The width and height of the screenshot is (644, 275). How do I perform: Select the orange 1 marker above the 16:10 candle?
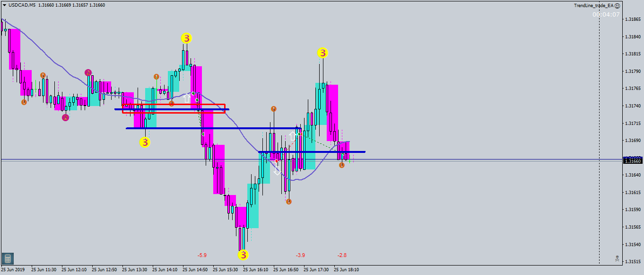(x=273, y=108)
